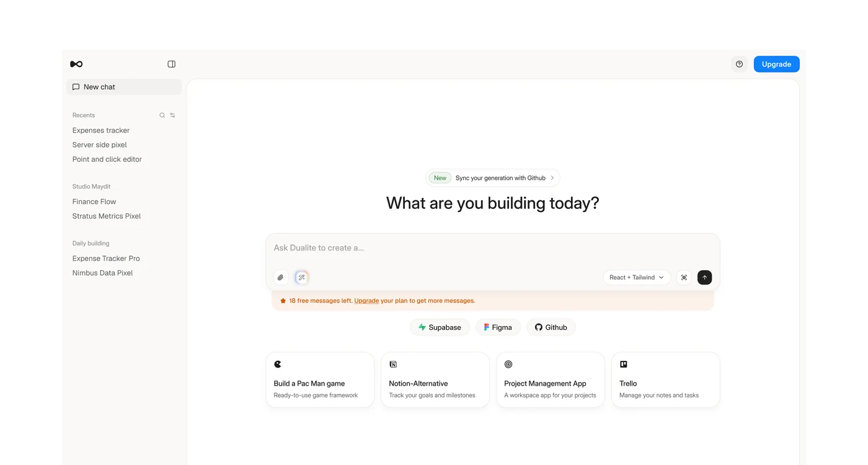Connect the Figma integration
The image size is (868, 465).
click(498, 327)
